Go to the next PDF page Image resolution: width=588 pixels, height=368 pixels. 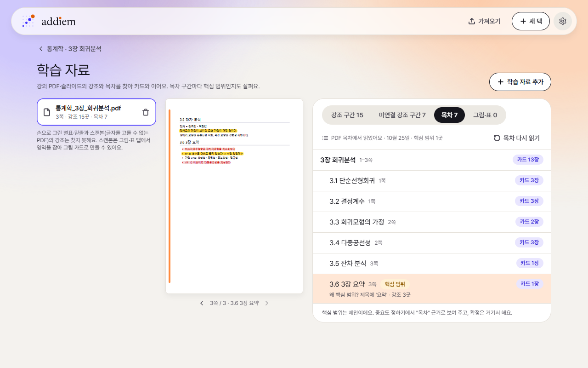267,303
